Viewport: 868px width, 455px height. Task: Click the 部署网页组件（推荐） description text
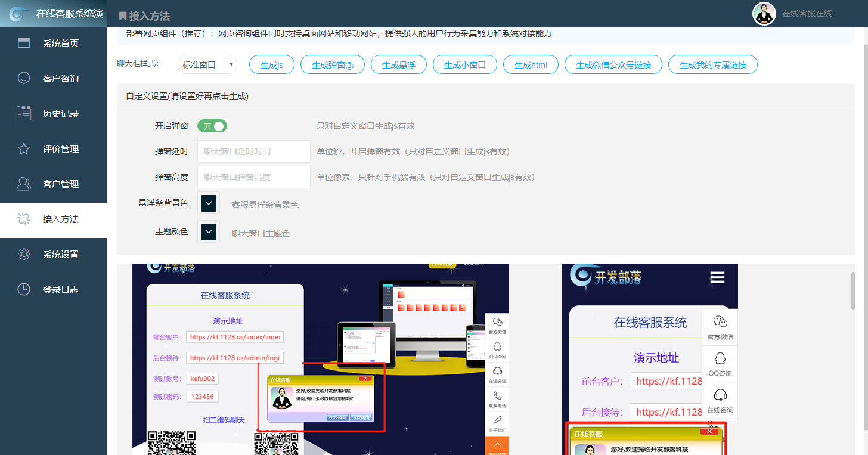coord(339,34)
